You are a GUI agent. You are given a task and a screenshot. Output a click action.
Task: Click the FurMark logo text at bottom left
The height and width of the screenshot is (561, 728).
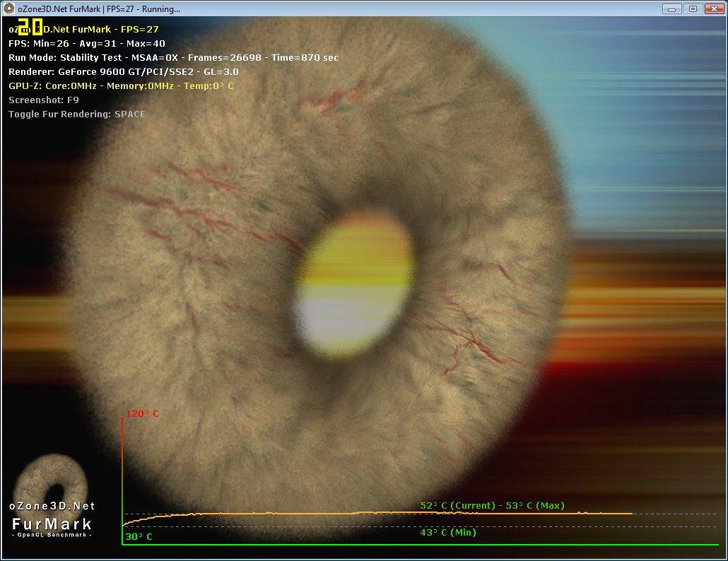(x=52, y=524)
